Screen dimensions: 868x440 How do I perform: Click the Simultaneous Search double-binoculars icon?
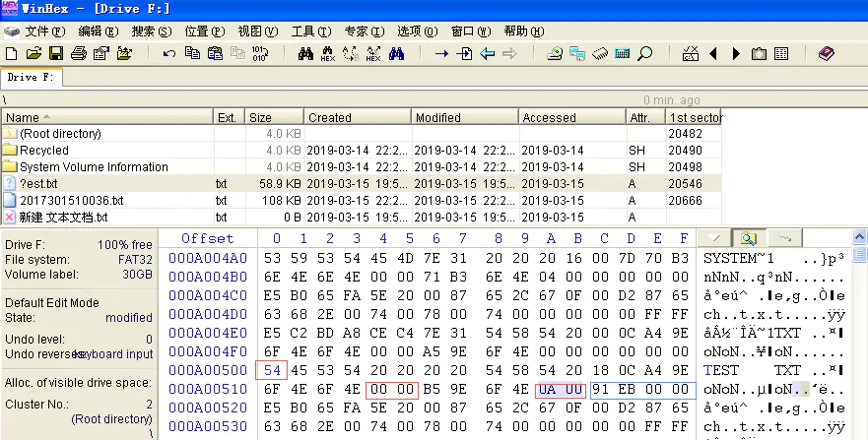click(396, 53)
